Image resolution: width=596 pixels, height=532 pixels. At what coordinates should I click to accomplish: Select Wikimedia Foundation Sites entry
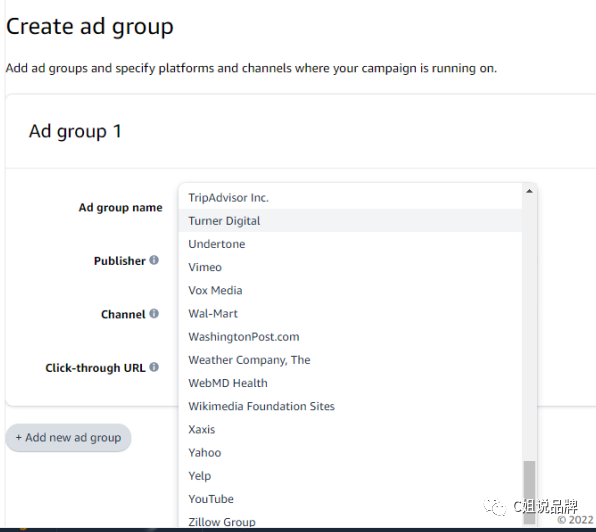click(x=350, y=406)
